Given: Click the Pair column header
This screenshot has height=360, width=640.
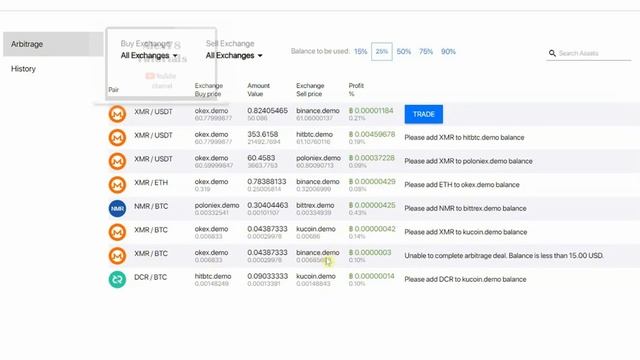Looking at the screenshot, I should coord(113,90).
